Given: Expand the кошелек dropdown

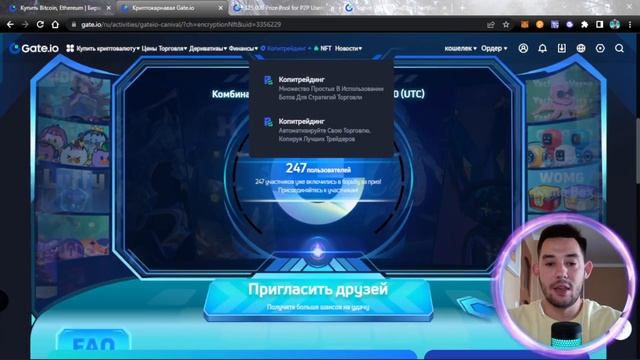Looking at the screenshot, I should [460, 49].
